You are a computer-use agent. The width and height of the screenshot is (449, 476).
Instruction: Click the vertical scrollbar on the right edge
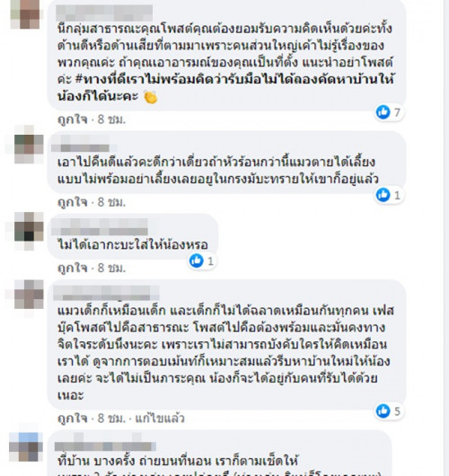445,238
